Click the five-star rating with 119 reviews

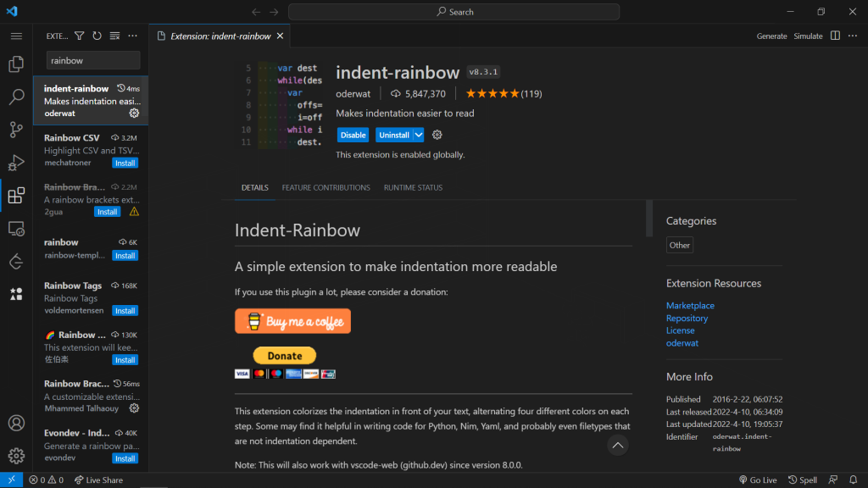[504, 93]
